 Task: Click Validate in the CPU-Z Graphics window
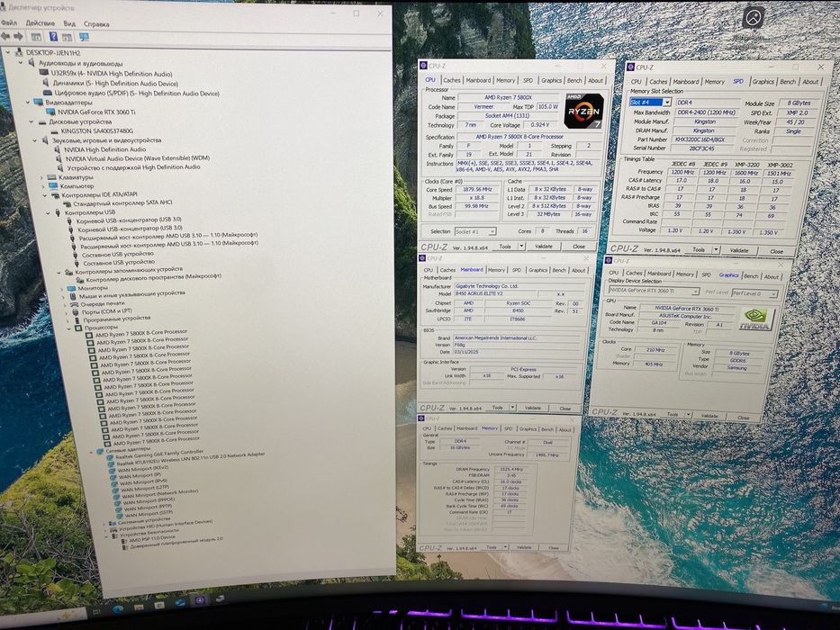(x=709, y=415)
